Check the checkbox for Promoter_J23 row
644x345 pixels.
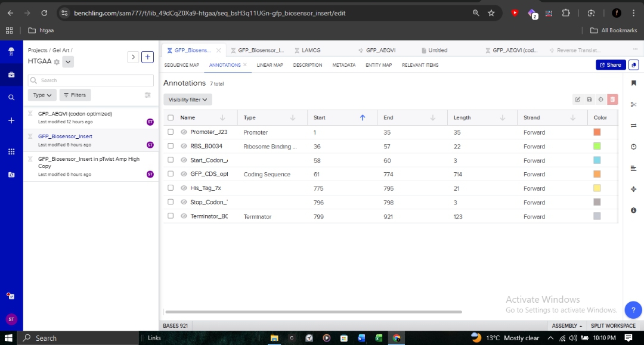(x=170, y=132)
